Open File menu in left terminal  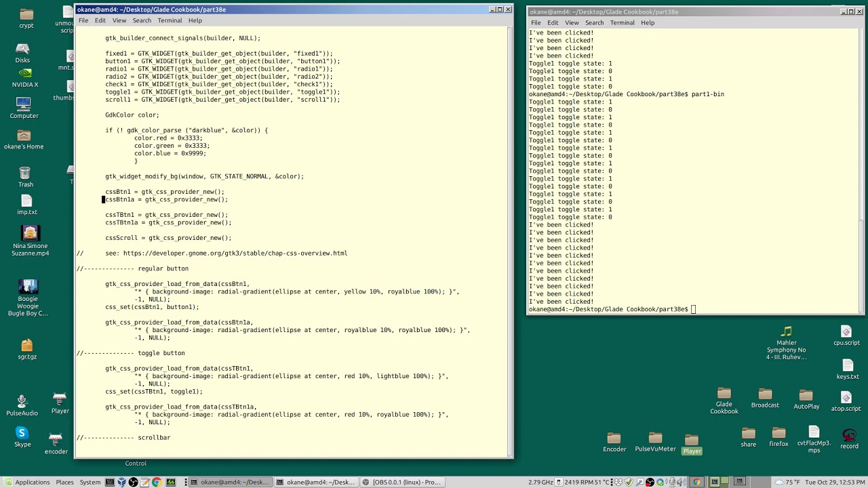click(x=83, y=20)
